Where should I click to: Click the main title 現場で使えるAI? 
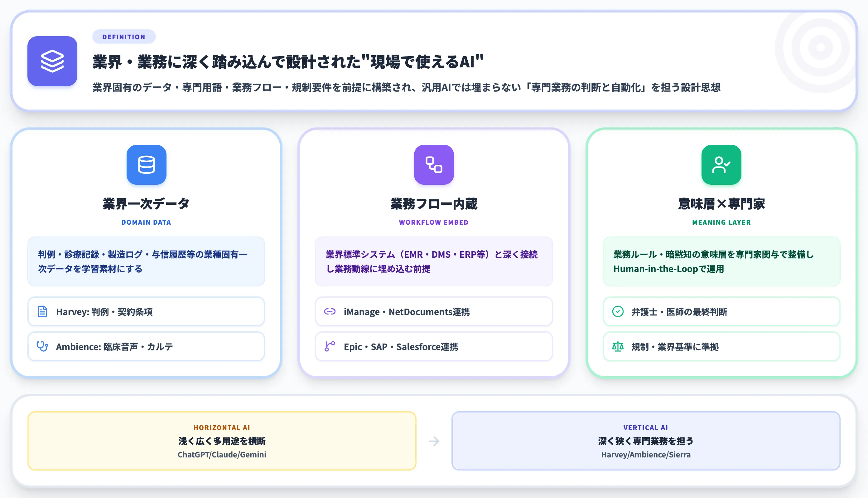click(288, 62)
